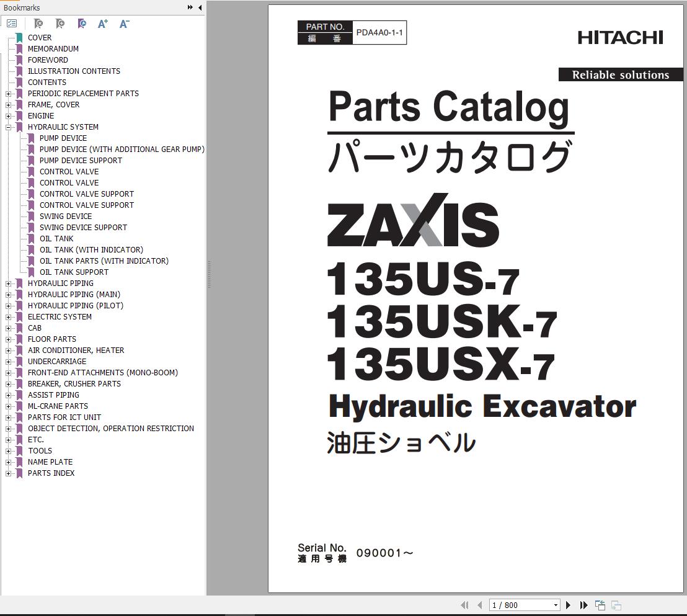This screenshot has width=687, height=616.
Task: Collapse the Bookmarks panel with the arrow
Action: coord(200,7)
